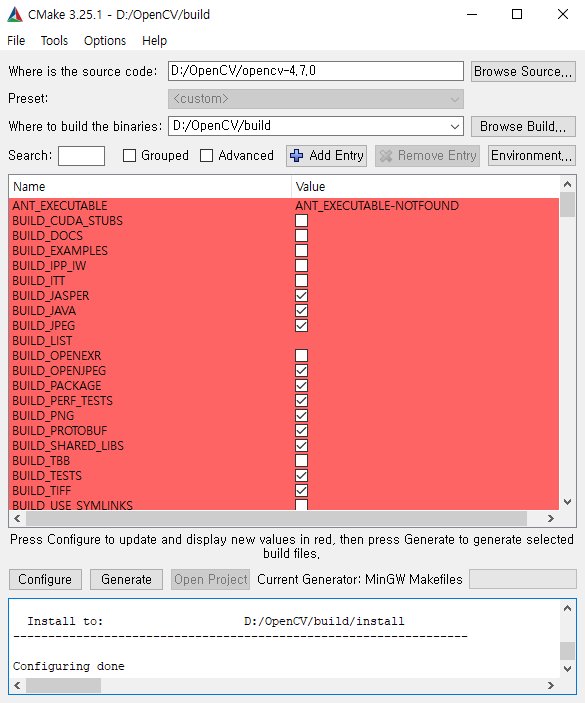
Task: Click the D:/OpenCV/build/install log path
Action: (x=324, y=621)
